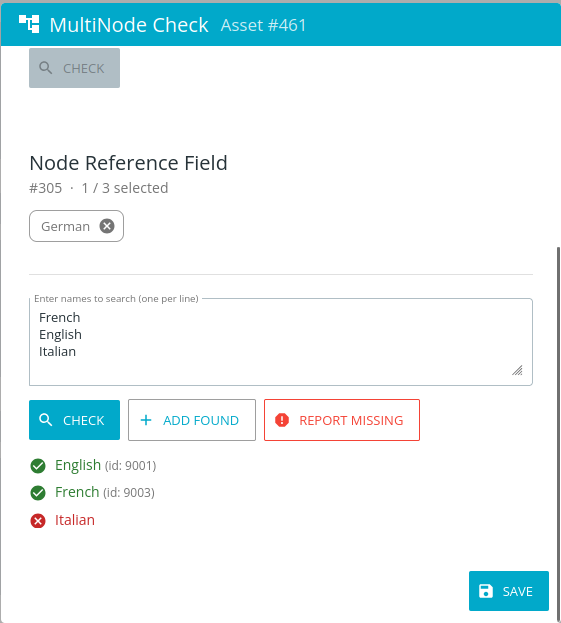The image size is (561, 623).
Task: Click the magnifier icon on the blue CHECK button
Action: 46,420
